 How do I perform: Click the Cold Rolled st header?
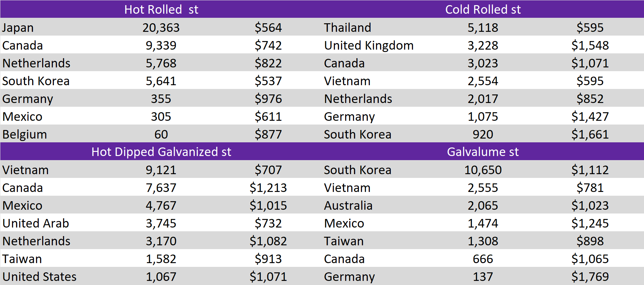tap(483, 9)
